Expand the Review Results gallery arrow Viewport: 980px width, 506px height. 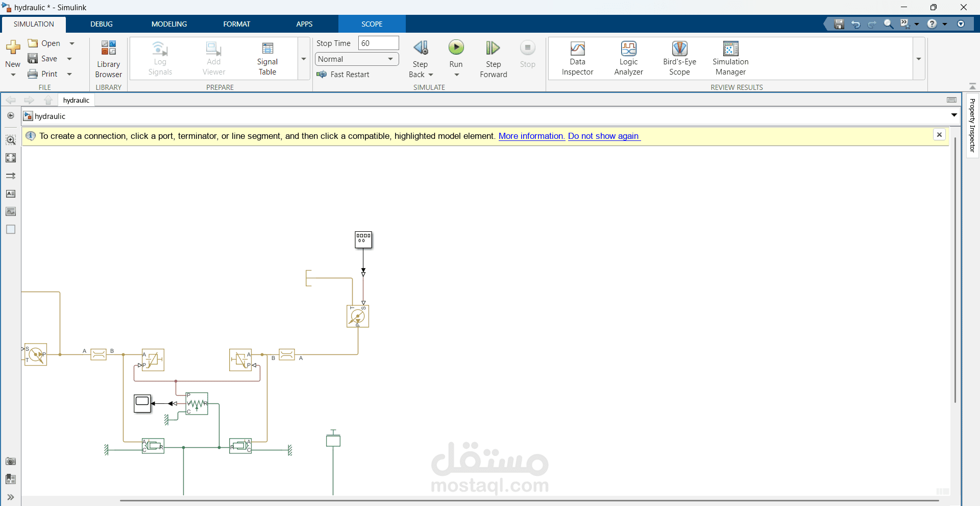coord(919,59)
